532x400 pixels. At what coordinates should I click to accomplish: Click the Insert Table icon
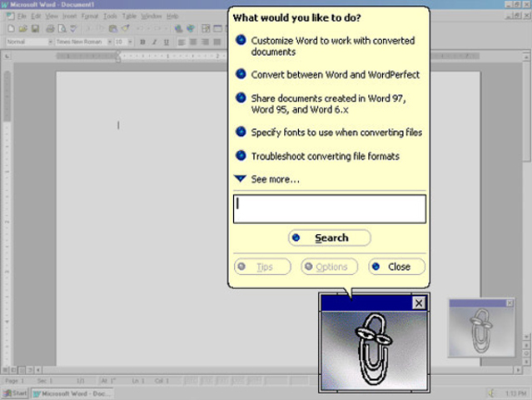217,29
